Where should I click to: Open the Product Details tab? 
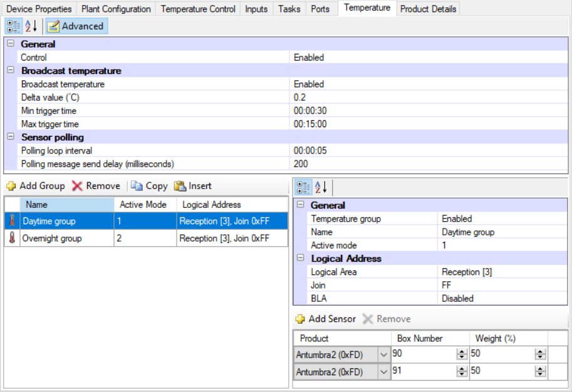pos(428,9)
